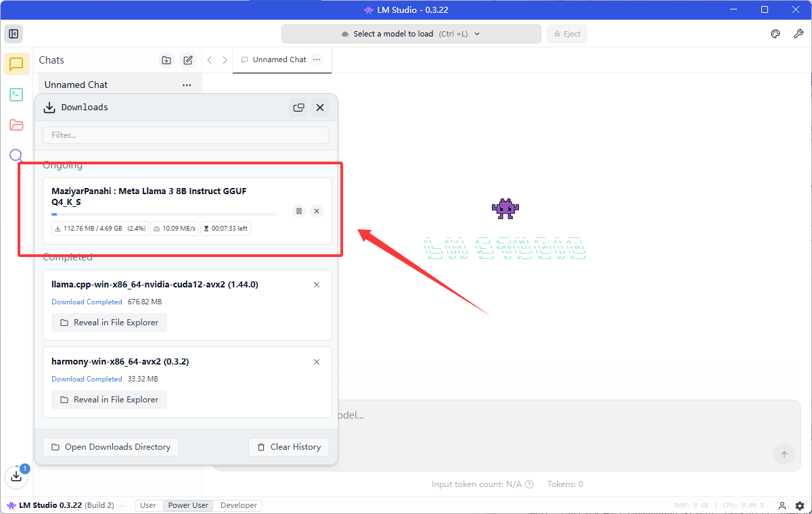The image size is (812, 514).
Task: Click the 33.32 MB size text
Action: pos(143,379)
